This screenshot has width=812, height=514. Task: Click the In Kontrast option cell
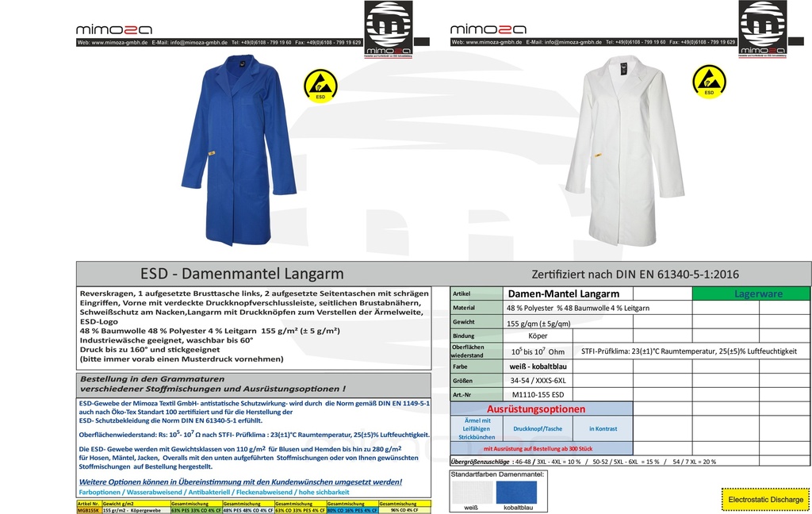tap(603, 429)
